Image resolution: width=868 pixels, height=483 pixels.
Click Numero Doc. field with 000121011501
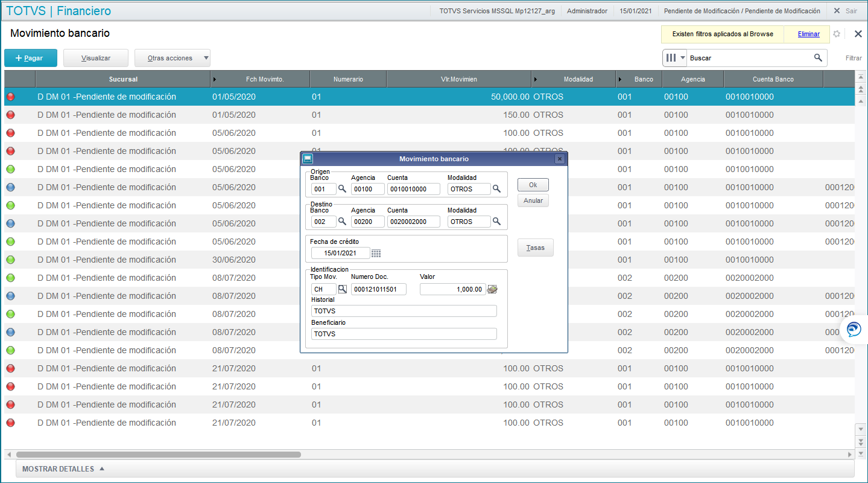(379, 289)
